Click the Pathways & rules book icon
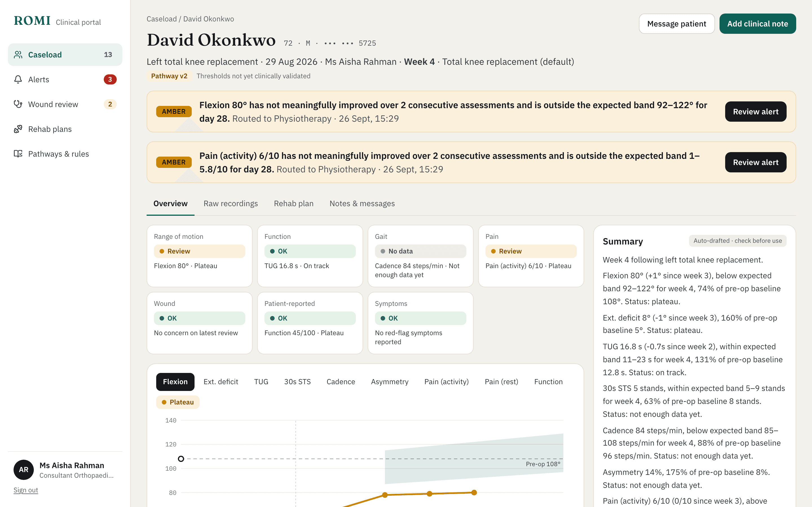The image size is (812, 507). (18, 154)
